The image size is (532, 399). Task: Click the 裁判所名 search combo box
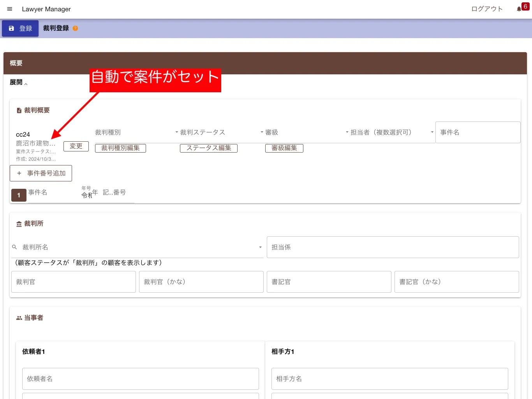tap(137, 247)
